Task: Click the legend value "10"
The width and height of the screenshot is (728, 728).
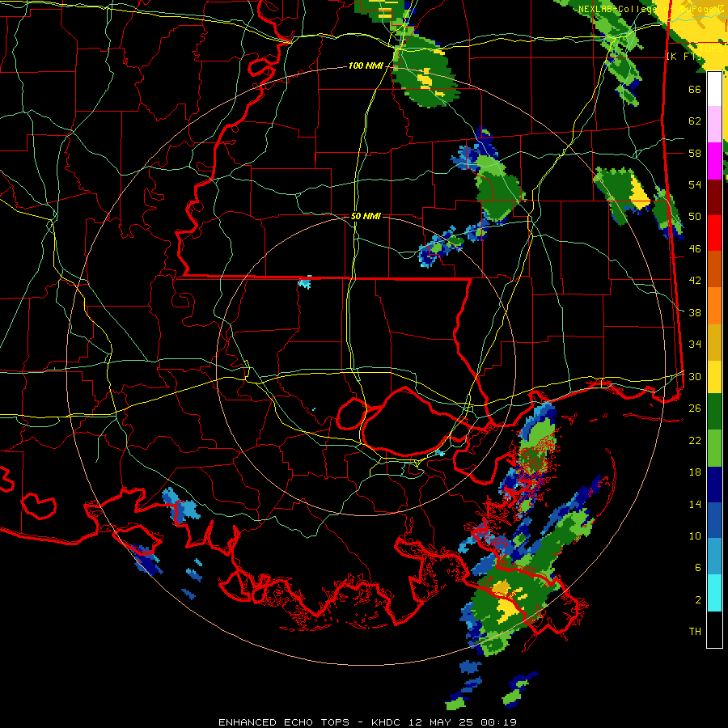Action: click(x=695, y=535)
